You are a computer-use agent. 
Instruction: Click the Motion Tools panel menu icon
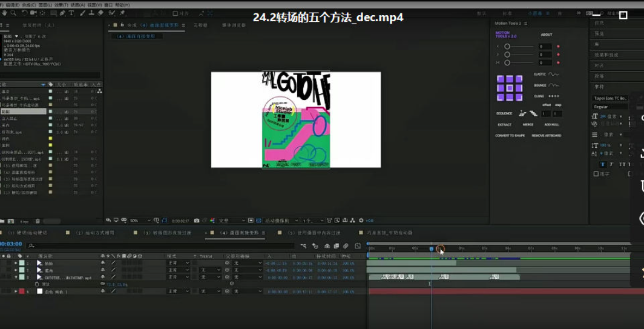(526, 23)
